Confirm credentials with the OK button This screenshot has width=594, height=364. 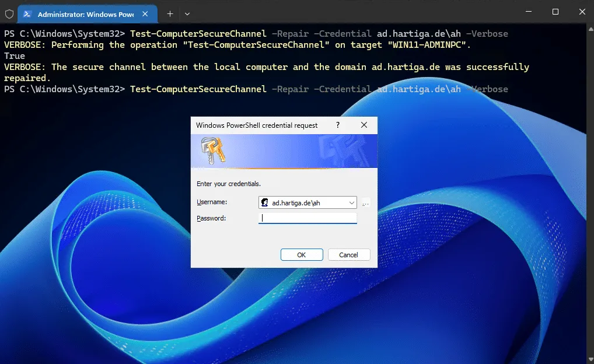(x=301, y=255)
